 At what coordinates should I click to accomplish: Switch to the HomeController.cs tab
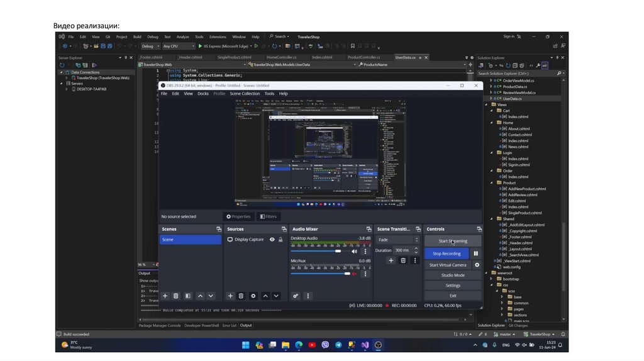(280, 57)
